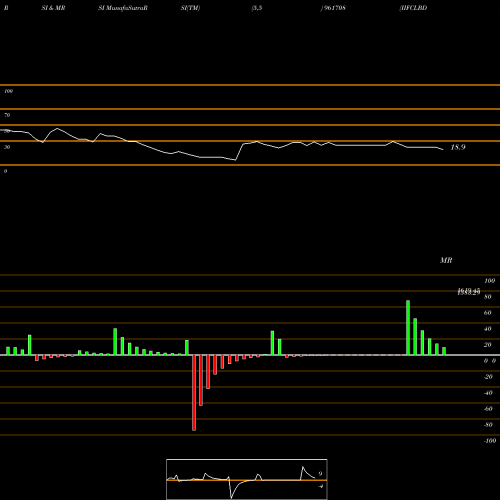Click the 'SI(TM)' header text
Viewport: 500px width, 500px height.
190,8
